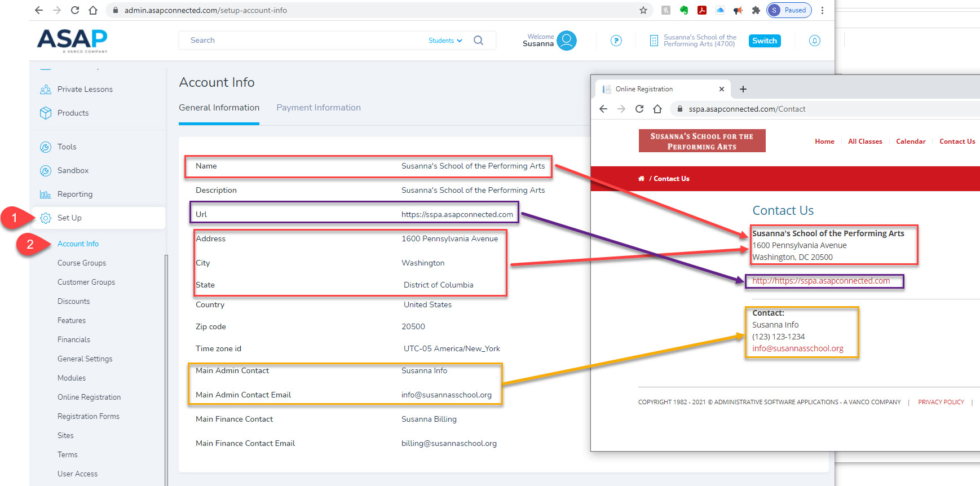Expand the Set Up sidebar section
This screenshot has width=980, height=486.
point(99,218)
